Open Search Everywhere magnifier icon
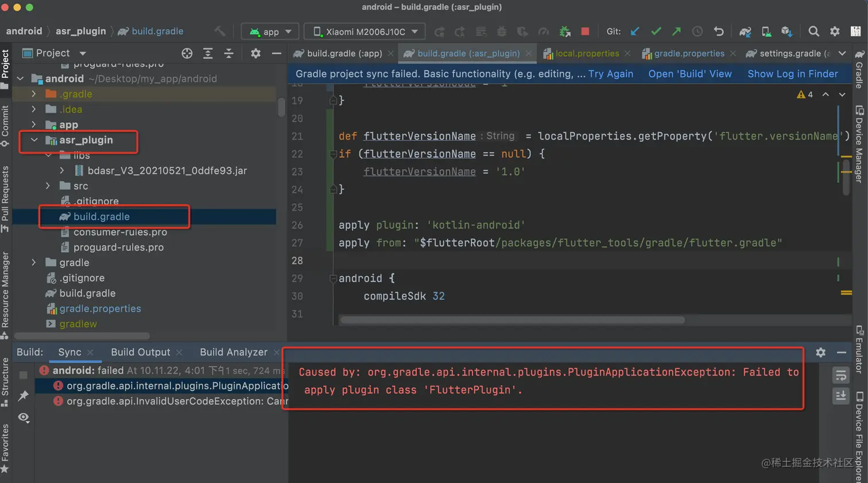868x483 pixels. (x=813, y=32)
